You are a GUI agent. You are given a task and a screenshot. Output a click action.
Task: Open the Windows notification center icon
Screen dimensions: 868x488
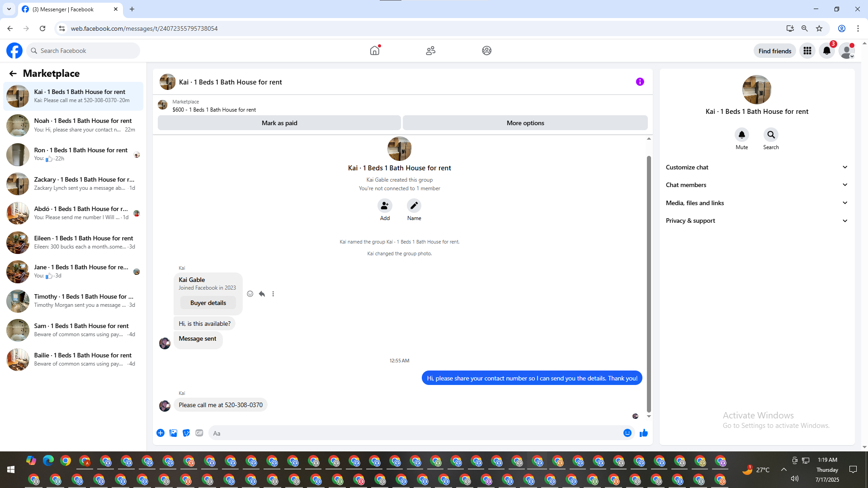click(853, 469)
